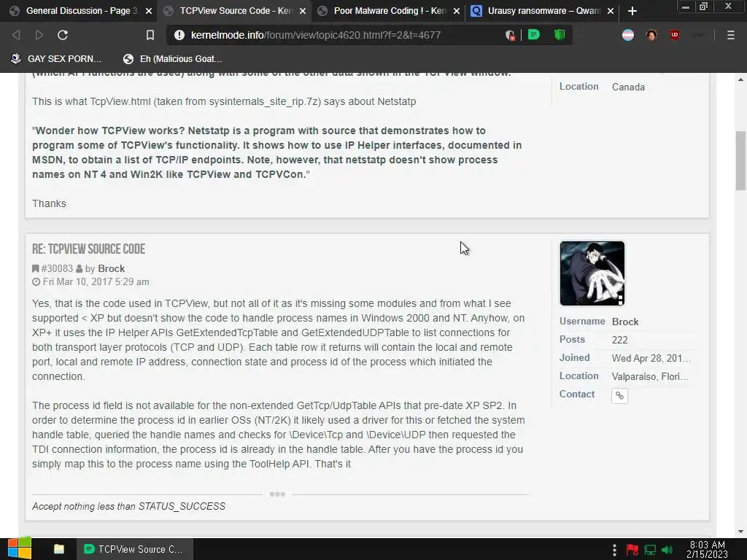Click the Thanks line in the first post
This screenshot has width=747, height=560.
coord(49,203)
